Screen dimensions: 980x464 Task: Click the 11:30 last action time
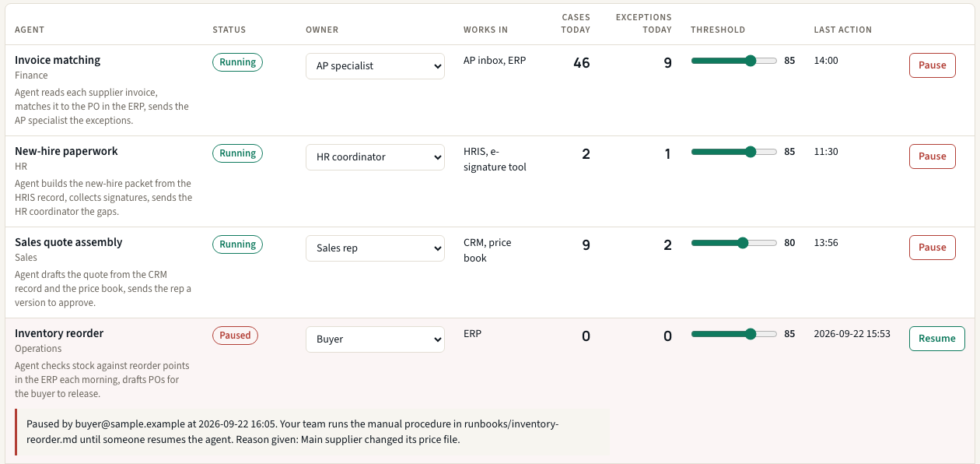pos(826,151)
